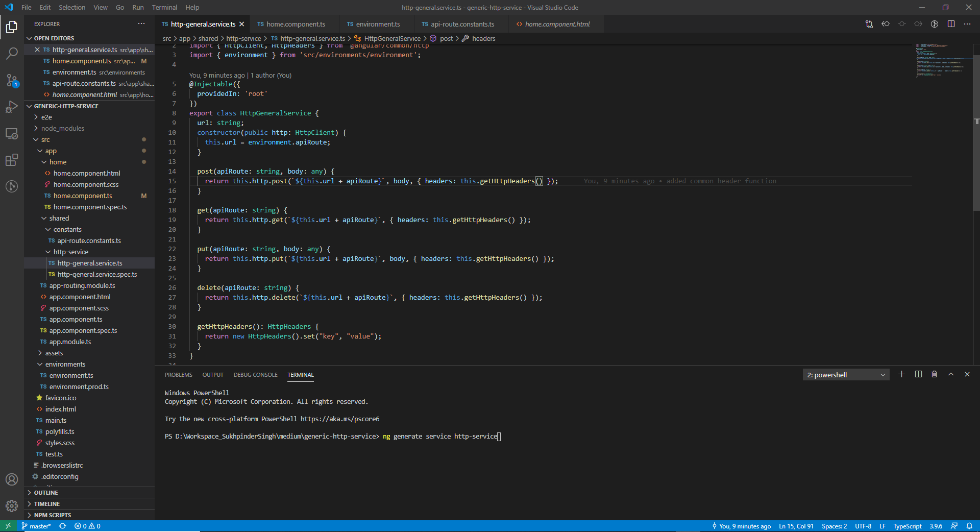Collapse the src folder
980x532 pixels.
(45, 139)
